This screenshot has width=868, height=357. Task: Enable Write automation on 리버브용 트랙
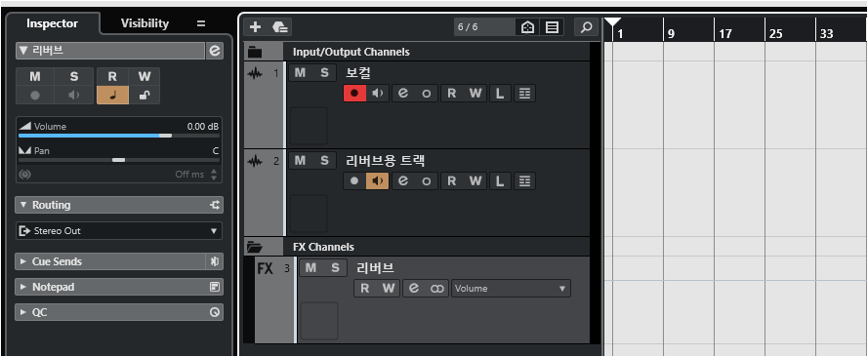[x=475, y=181]
